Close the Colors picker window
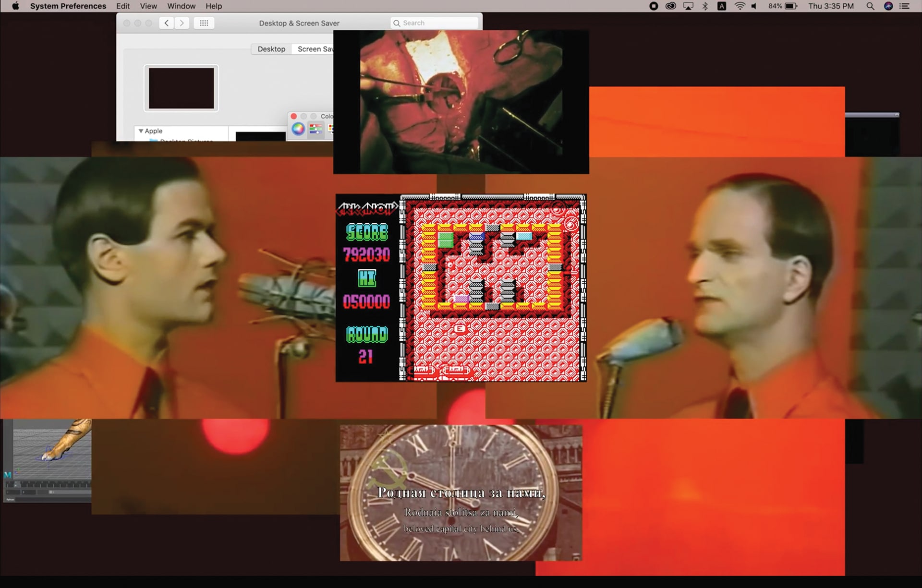Viewport: 922px width, 588px height. pyautogui.click(x=294, y=116)
